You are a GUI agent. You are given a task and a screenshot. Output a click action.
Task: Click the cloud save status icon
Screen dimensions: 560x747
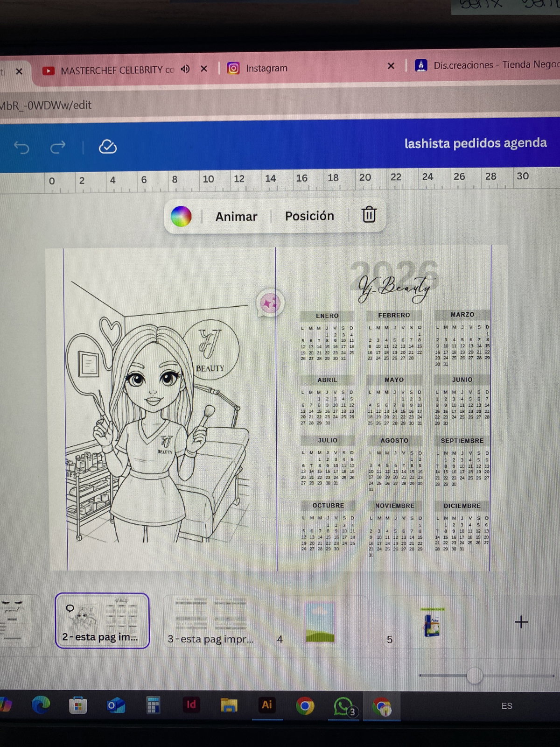108,147
